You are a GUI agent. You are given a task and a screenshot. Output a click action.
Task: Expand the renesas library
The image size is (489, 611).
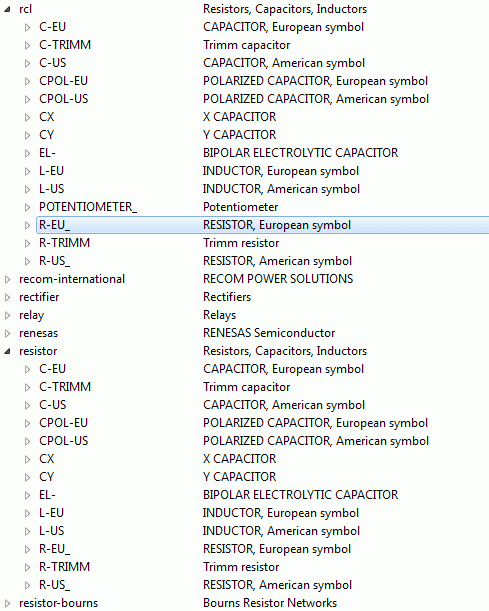click(x=7, y=334)
